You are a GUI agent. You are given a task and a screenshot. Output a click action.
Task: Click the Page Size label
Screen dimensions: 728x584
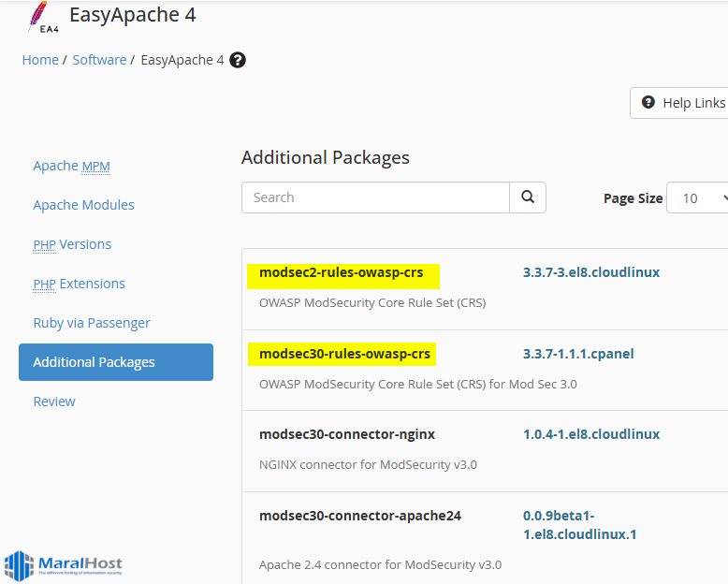(x=633, y=198)
